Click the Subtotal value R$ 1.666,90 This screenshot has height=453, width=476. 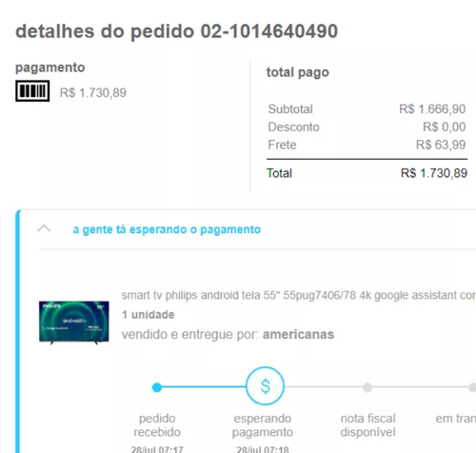pyautogui.click(x=432, y=109)
